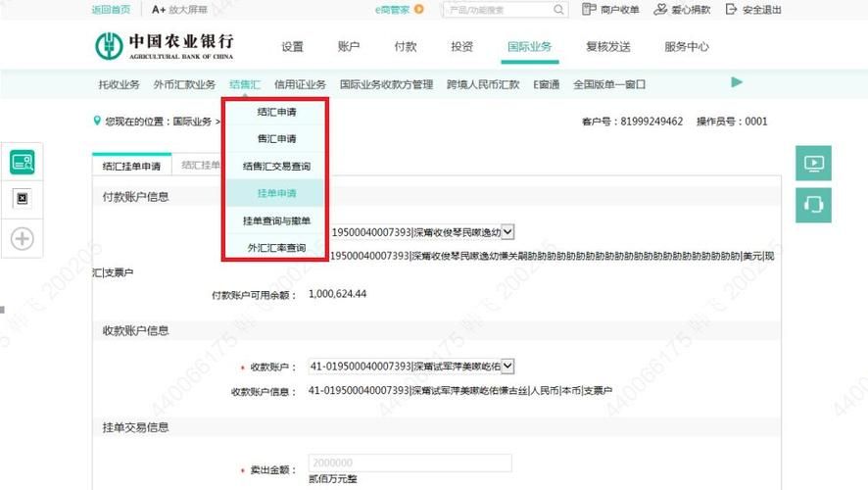Screen dimensions: 868x490
Task: Click the Agricultural Bank of China logo
Action: [165, 46]
